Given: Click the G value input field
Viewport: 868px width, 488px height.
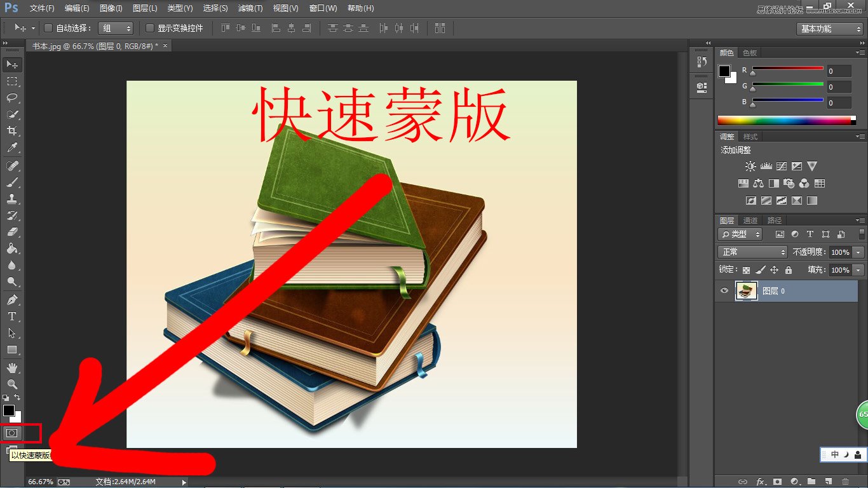Looking at the screenshot, I should [839, 87].
